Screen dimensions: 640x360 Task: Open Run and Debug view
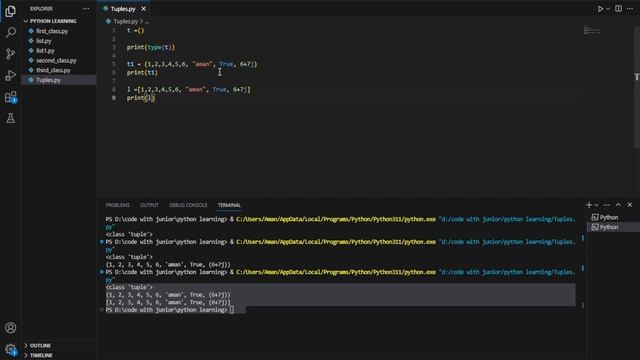click(11, 76)
